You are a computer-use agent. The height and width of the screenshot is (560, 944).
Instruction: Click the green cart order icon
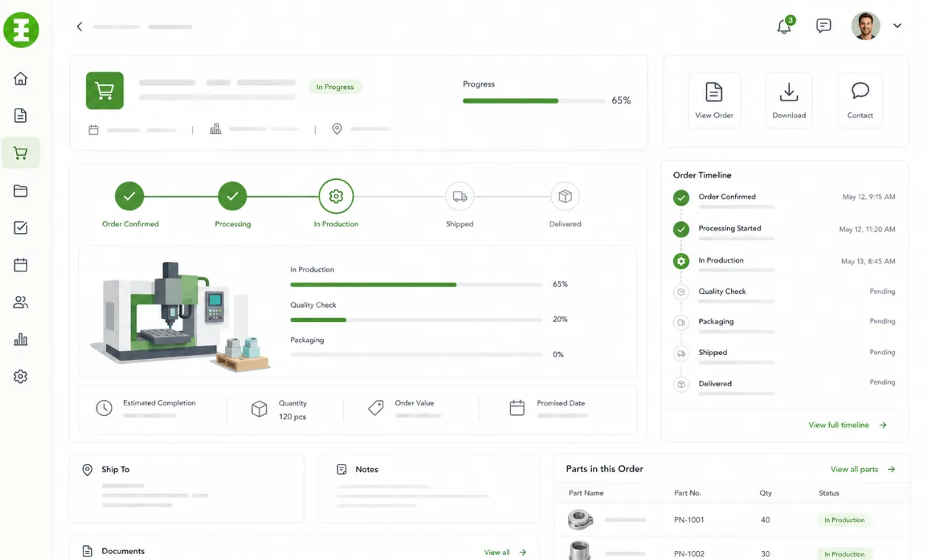104,90
